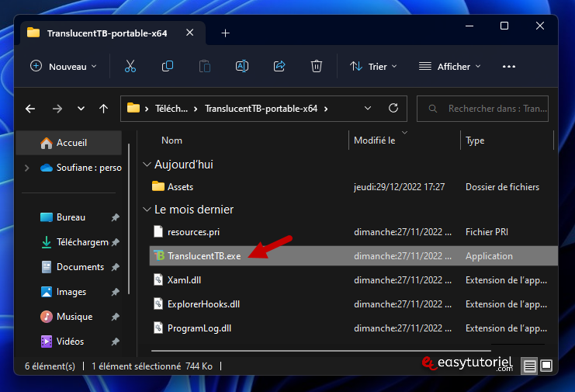Click the Cut scissors icon
Viewport: 575px width, 392px height.
(130, 67)
